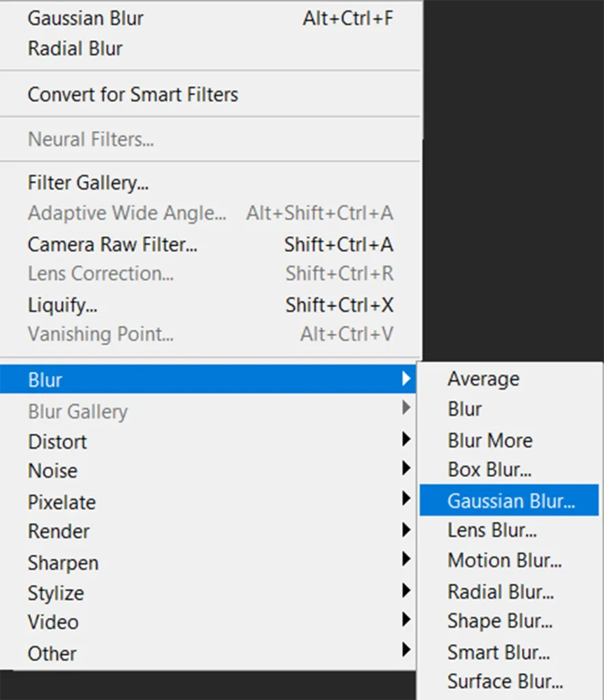Open the Radial Blur dialog from the submenu
Screen dimensions: 604x700
click(x=500, y=591)
